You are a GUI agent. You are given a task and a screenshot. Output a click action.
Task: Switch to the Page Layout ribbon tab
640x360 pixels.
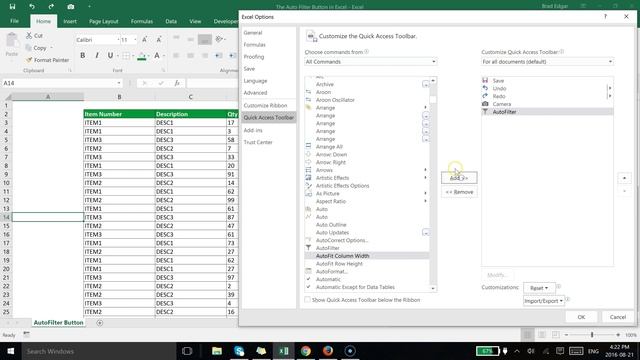(x=104, y=21)
